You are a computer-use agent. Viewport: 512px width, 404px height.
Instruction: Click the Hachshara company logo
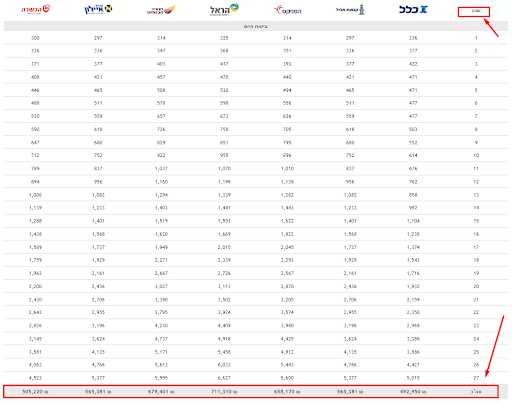(36, 9)
